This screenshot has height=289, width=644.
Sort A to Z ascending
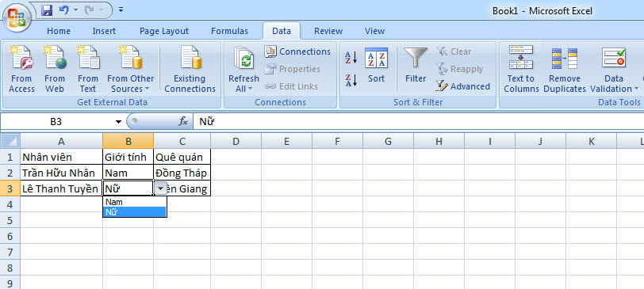(351, 57)
